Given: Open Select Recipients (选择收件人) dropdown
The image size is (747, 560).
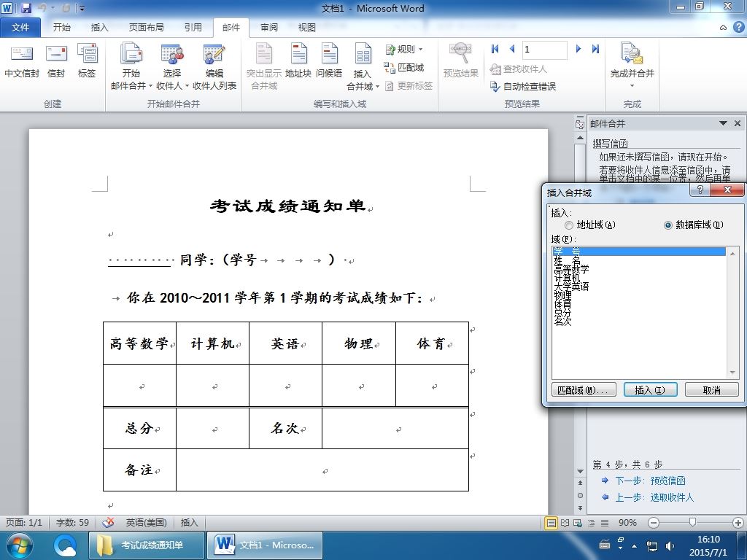Looking at the screenshot, I should click(x=172, y=66).
